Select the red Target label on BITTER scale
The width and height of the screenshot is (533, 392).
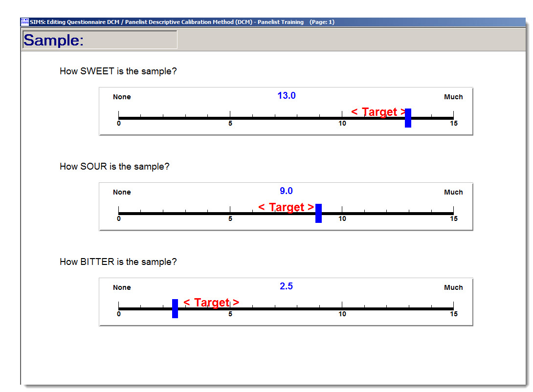[211, 303]
